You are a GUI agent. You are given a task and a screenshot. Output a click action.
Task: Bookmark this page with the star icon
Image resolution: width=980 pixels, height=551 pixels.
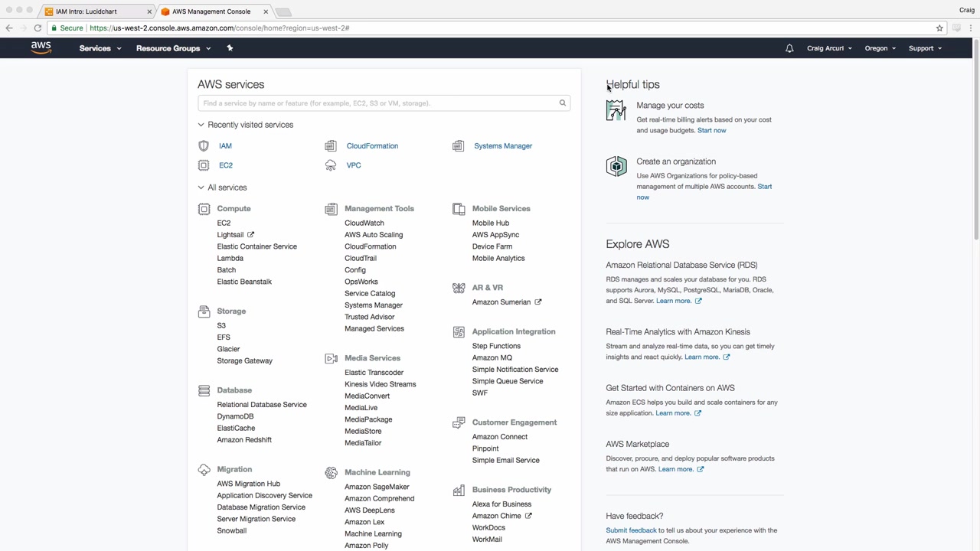click(939, 28)
